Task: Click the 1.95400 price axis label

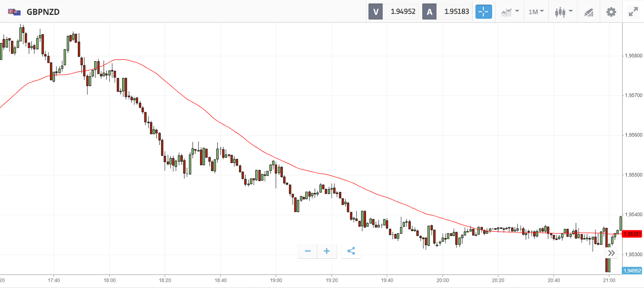Action: click(x=633, y=215)
